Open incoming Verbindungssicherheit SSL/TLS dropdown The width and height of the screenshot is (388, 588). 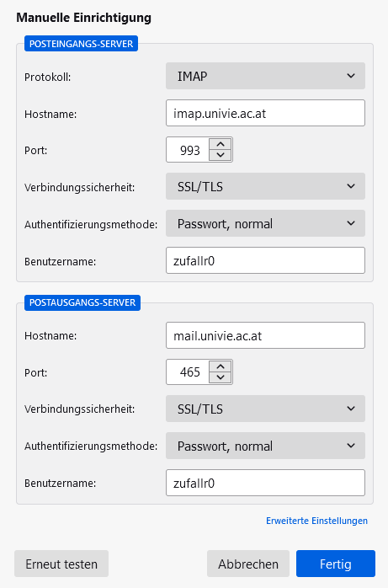(265, 186)
